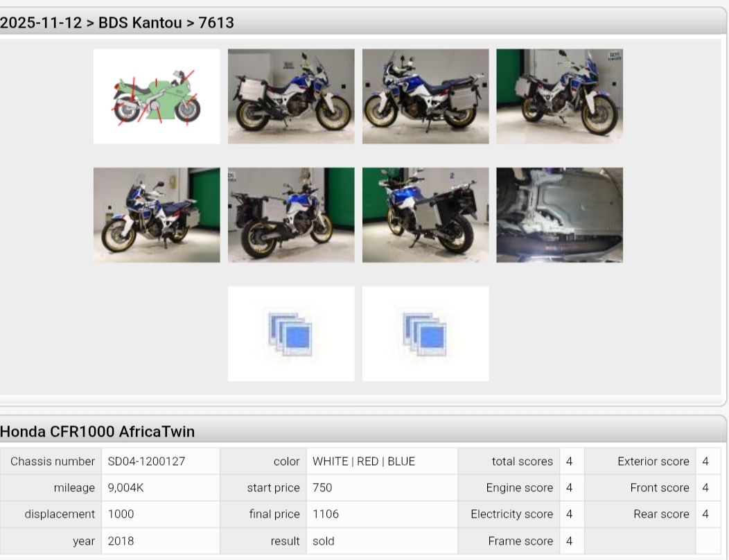Click the color value WHITE | RED | BLUE
Screen dimensions: 729x560
363,462
